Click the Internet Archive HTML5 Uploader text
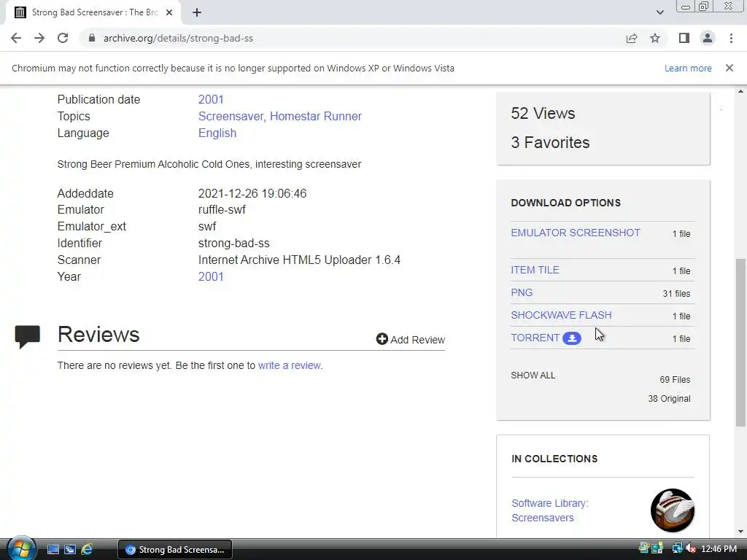Screen dimensions: 747x560 coord(299,260)
